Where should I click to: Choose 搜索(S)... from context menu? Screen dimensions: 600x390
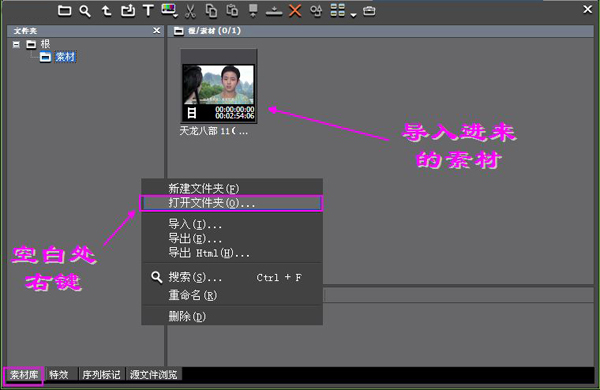[x=232, y=277]
